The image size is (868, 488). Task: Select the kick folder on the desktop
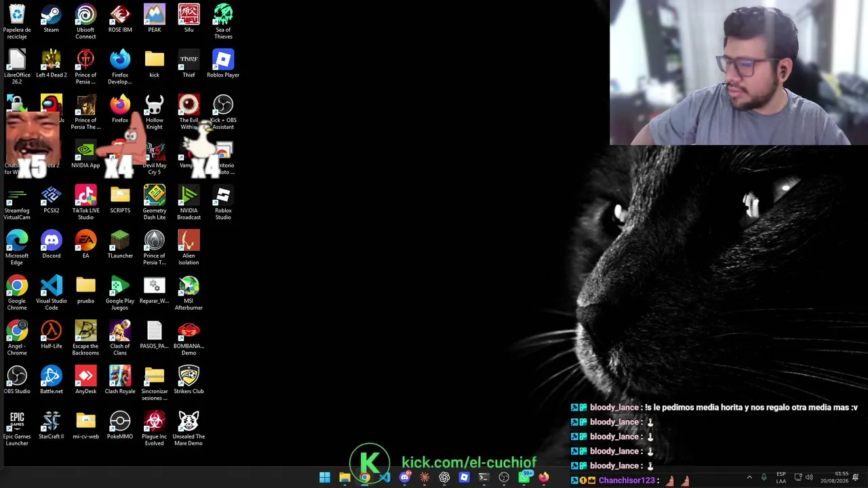[155, 64]
